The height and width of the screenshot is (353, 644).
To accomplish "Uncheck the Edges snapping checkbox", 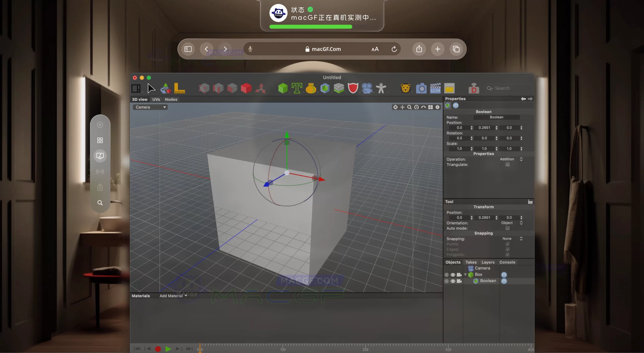I will point(507,249).
